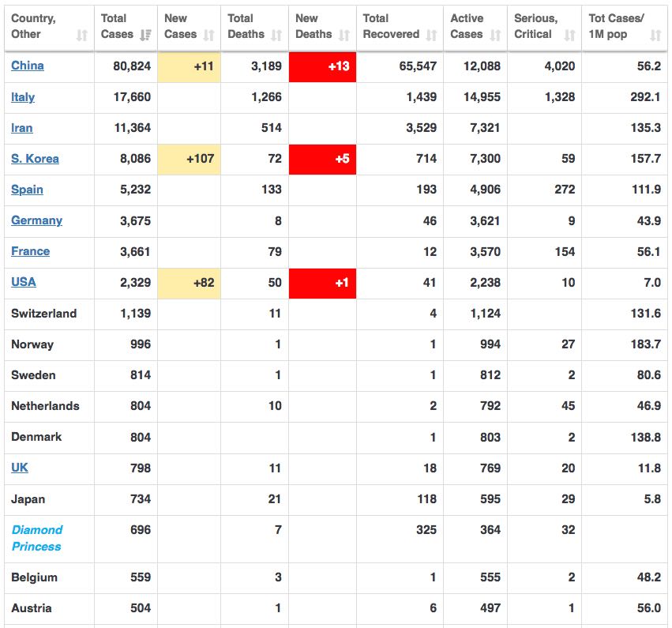Open the China country link
This screenshot has height=628, width=672.
click(x=28, y=66)
